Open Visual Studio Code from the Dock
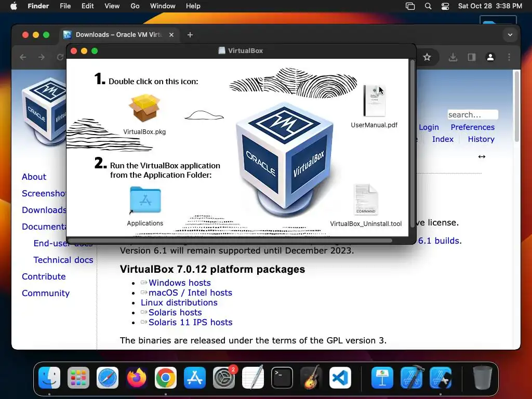The height and width of the screenshot is (399, 532). pos(340,378)
